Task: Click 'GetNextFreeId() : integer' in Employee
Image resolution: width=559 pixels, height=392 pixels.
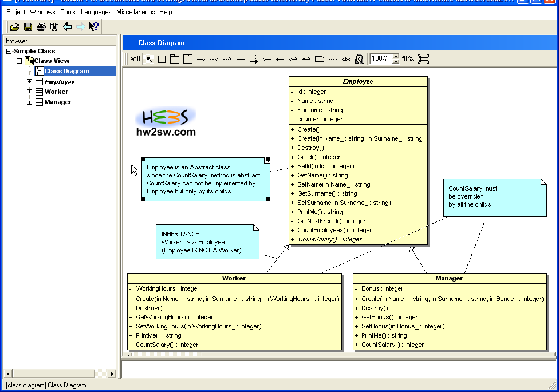Action: tap(331, 221)
